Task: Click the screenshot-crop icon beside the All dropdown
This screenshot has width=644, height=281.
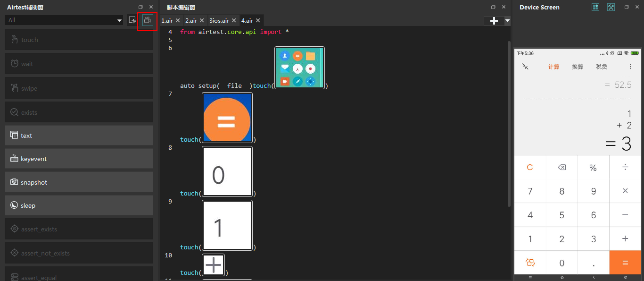Action: pyautogui.click(x=132, y=20)
